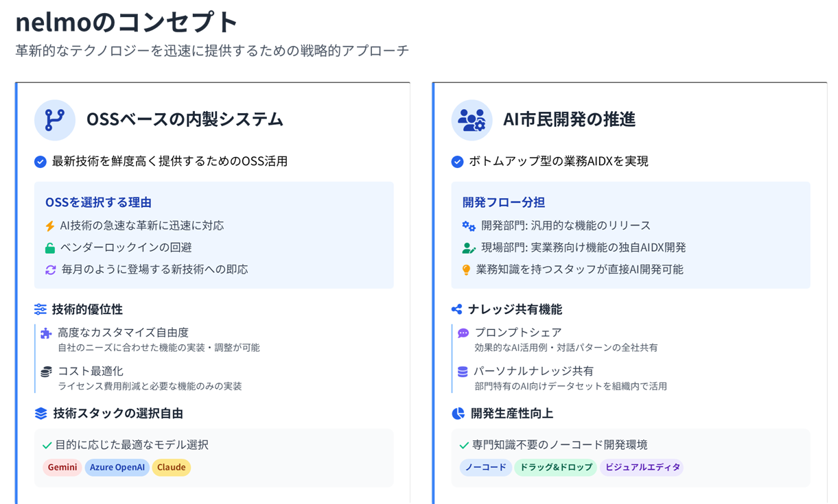Click the coins icon next to コスト最適化
The width and height of the screenshot is (838, 504).
pos(46,372)
